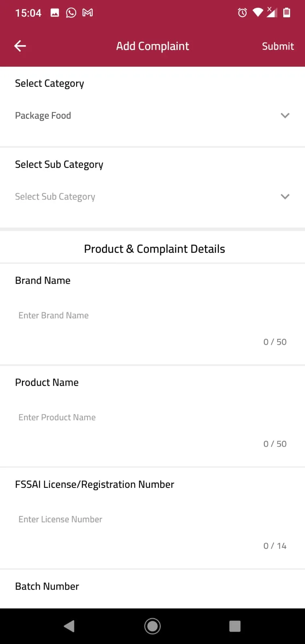Tap the Android recents navigation button
The image size is (305, 644).
point(235,626)
